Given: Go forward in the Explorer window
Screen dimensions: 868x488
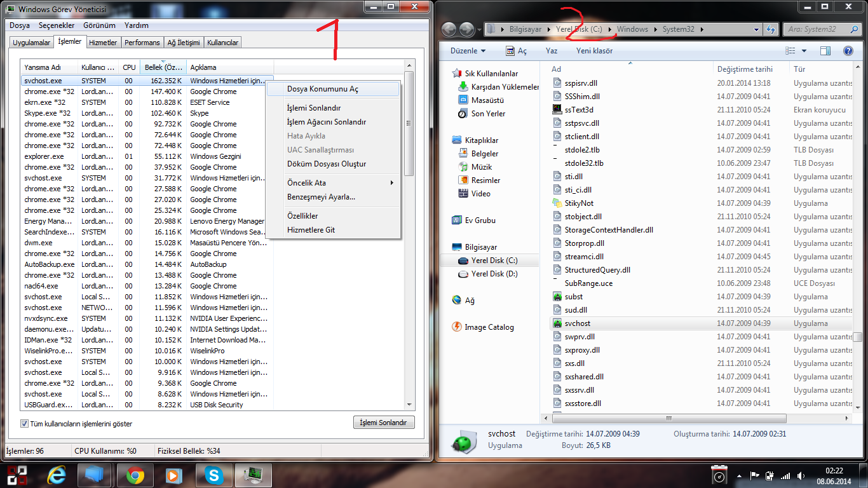Looking at the screenshot, I should coord(466,29).
